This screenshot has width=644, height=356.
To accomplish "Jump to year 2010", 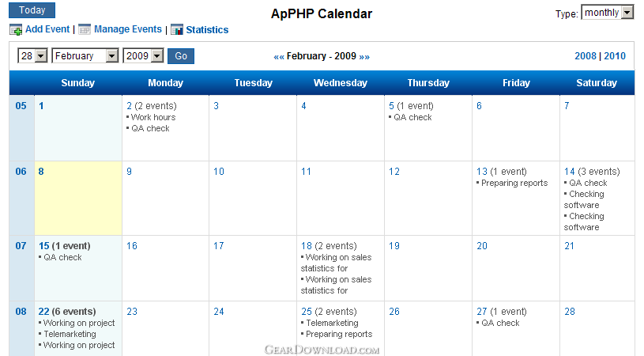I will 615,56.
